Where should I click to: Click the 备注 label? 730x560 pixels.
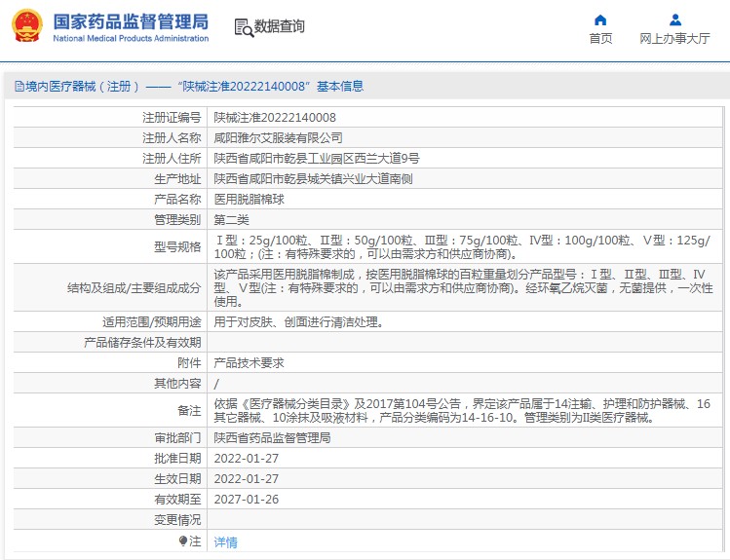click(189, 411)
